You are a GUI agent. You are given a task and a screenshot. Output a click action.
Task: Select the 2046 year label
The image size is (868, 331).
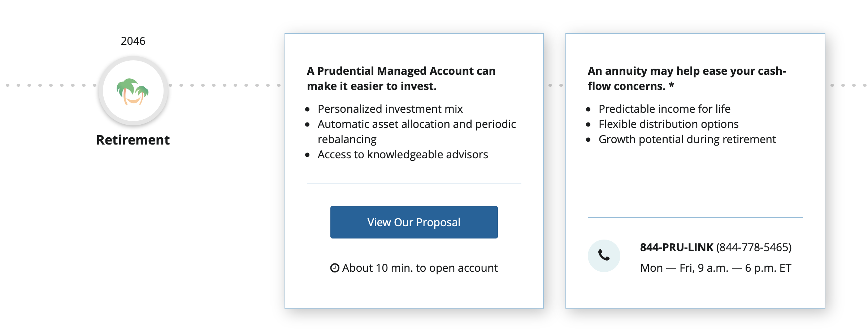[x=133, y=41]
